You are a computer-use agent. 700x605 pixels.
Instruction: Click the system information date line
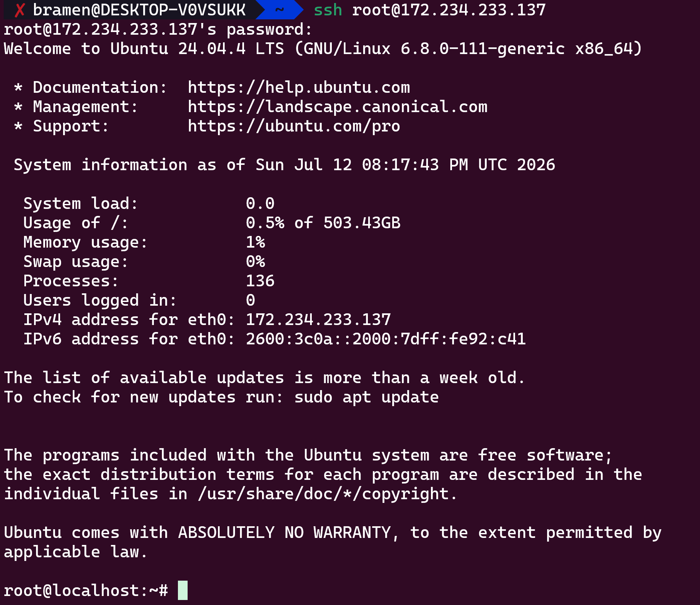pos(284,165)
